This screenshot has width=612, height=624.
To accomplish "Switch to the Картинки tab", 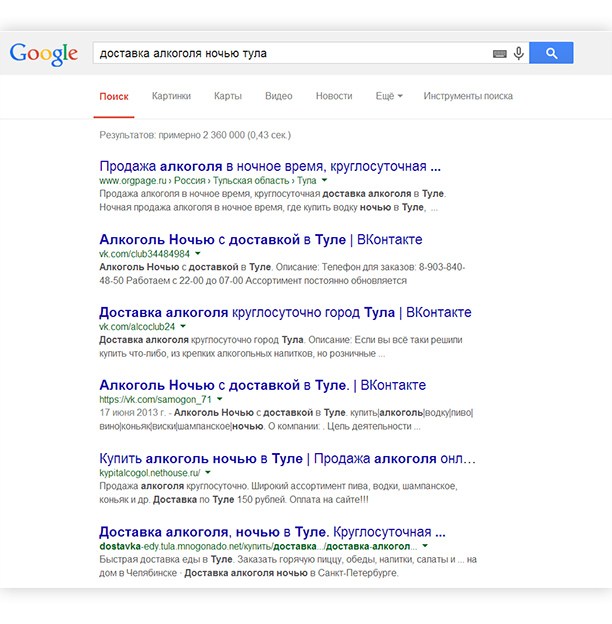I will 171,96.
